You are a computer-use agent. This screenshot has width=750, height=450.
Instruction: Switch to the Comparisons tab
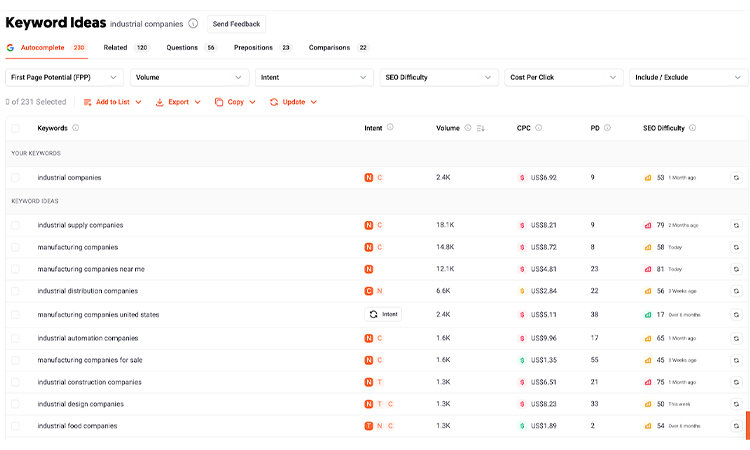[x=339, y=48]
